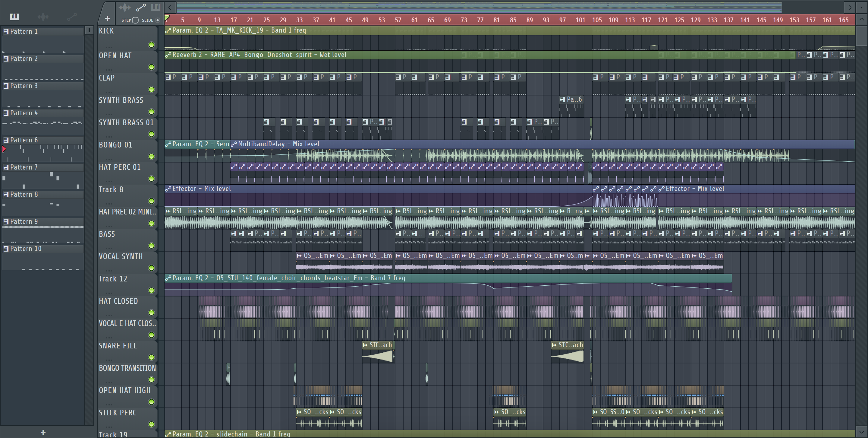The image size is (868, 438).
Task: Toggle the BONGO 01 track mute LED
Action: tap(151, 157)
